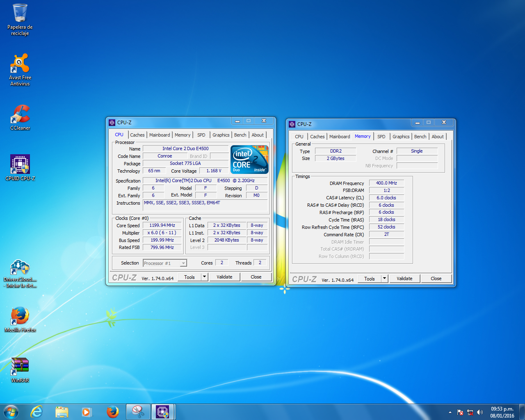Open the DriversCloud desktop shortcut

20,274
